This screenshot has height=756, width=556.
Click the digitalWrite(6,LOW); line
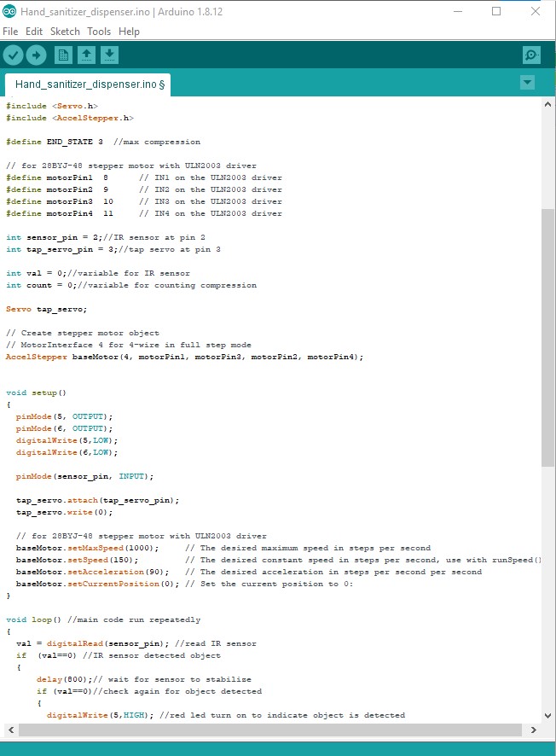click(x=67, y=452)
